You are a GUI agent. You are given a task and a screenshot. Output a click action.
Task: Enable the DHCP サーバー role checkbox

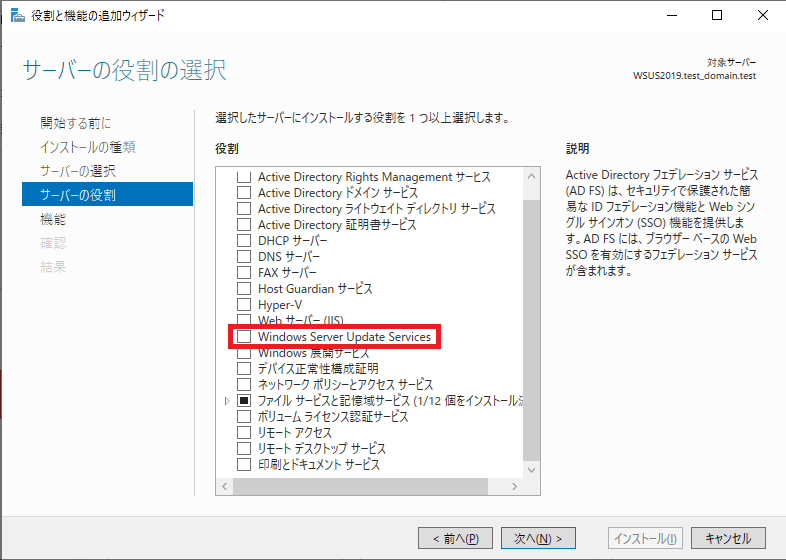tap(244, 241)
